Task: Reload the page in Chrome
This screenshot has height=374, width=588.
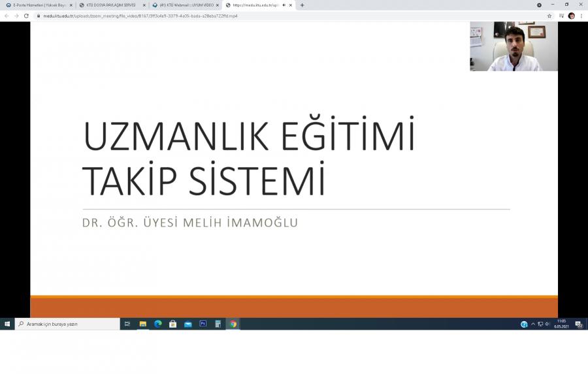Action: [x=26, y=16]
